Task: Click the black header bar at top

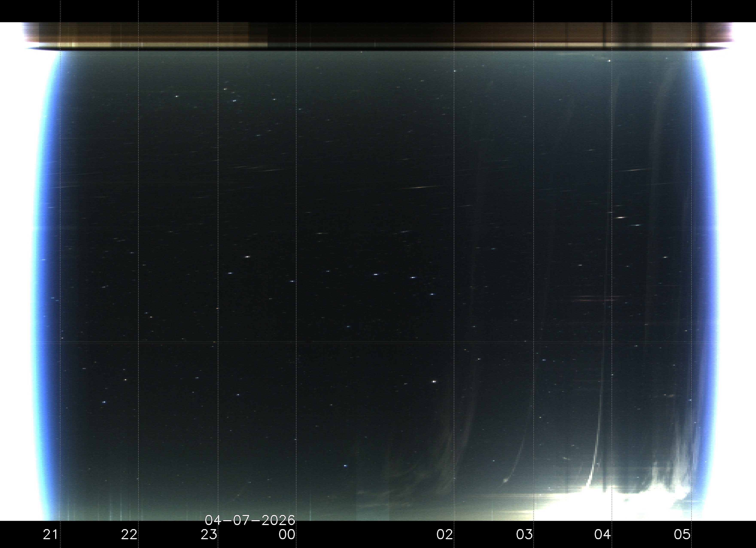Action: pyautogui.click(x=378, y=11)
